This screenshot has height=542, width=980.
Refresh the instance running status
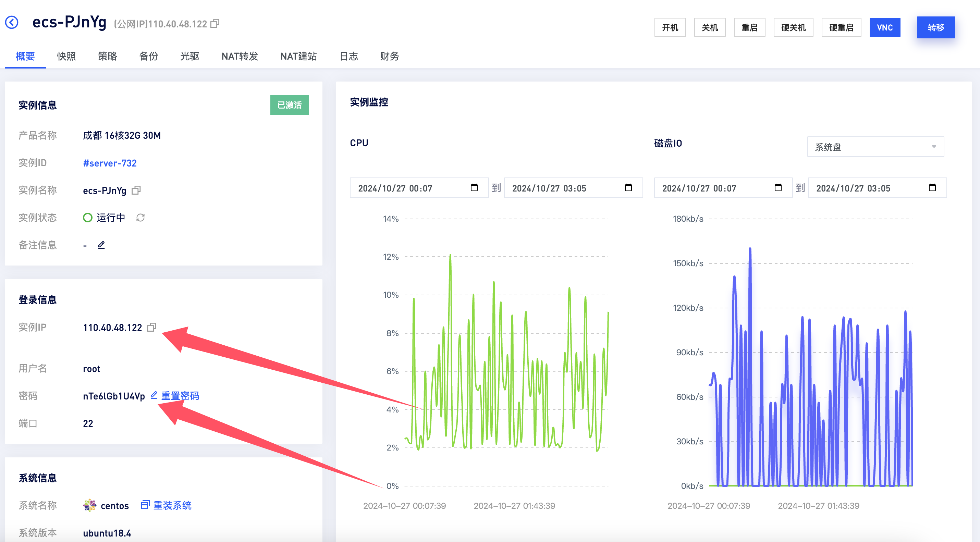coord(140,218)
